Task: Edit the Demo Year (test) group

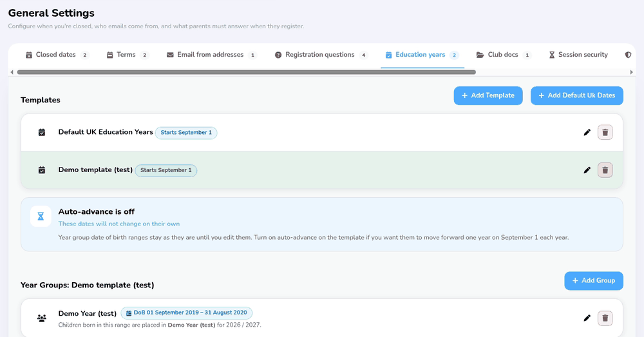Action: click(x=587, y=318)
